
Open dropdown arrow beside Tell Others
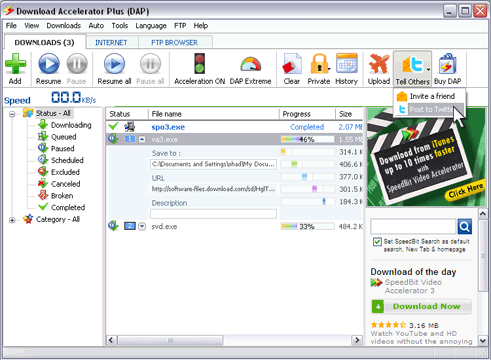pyautogui.click(x=428, y=70)
